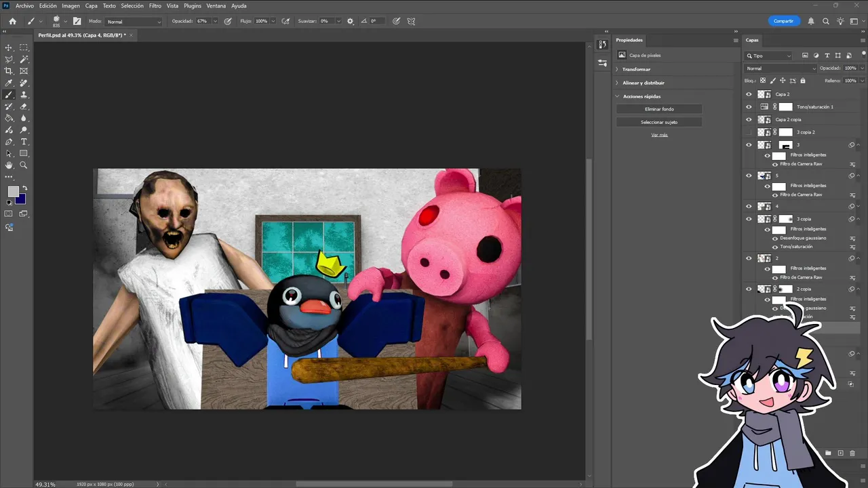Select the Hand tool
The height and width of the screenshot is (488, 868).
click(x=9, y=165)
